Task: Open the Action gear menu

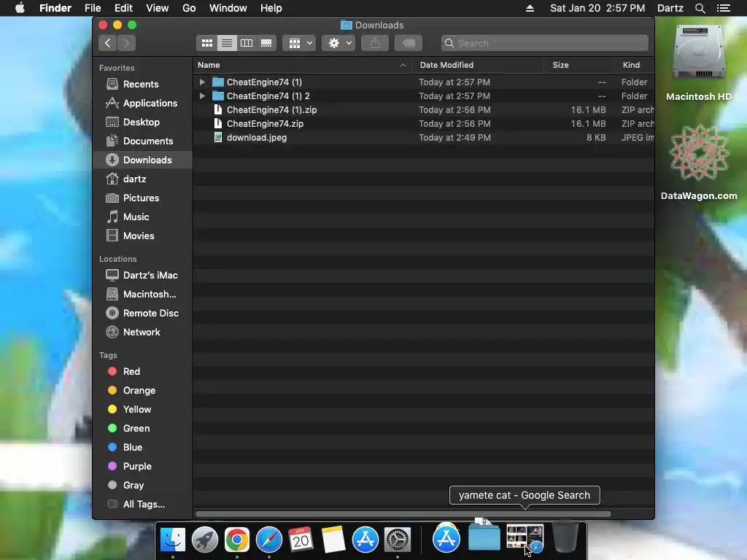Action: coord(338,43)
